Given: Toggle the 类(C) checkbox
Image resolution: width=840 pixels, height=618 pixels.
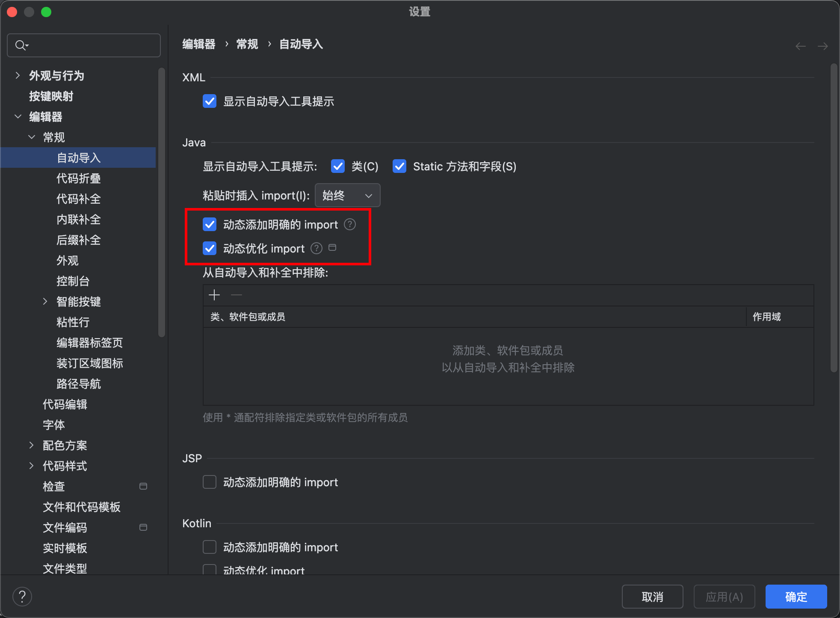Looking at the screenshot, I should point(338,166).
